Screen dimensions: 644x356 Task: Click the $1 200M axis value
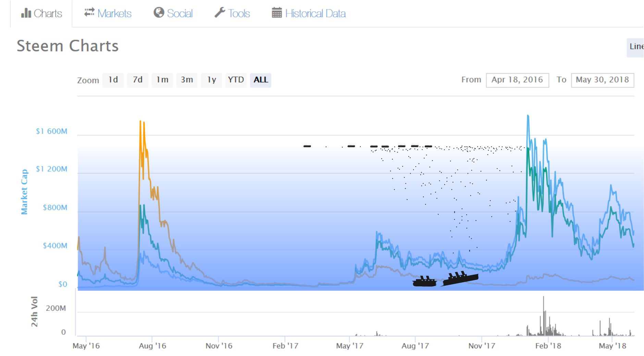pyautogui.click(x=52, y=169)
